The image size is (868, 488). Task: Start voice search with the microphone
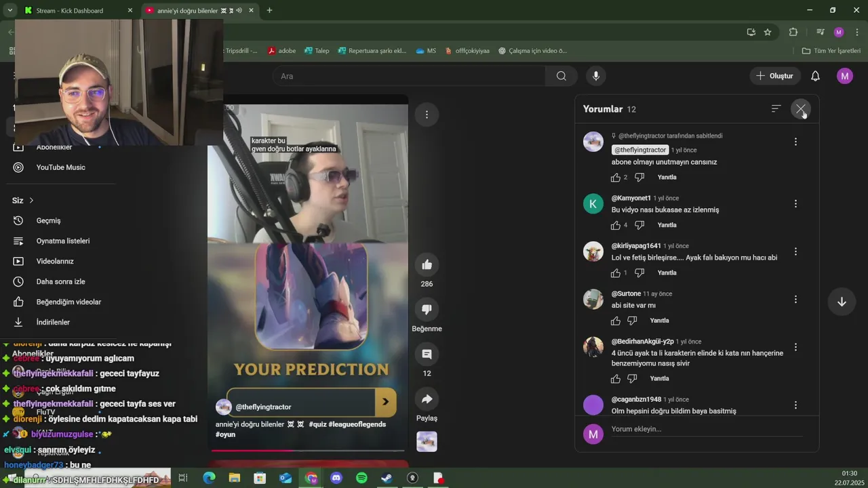596,76
